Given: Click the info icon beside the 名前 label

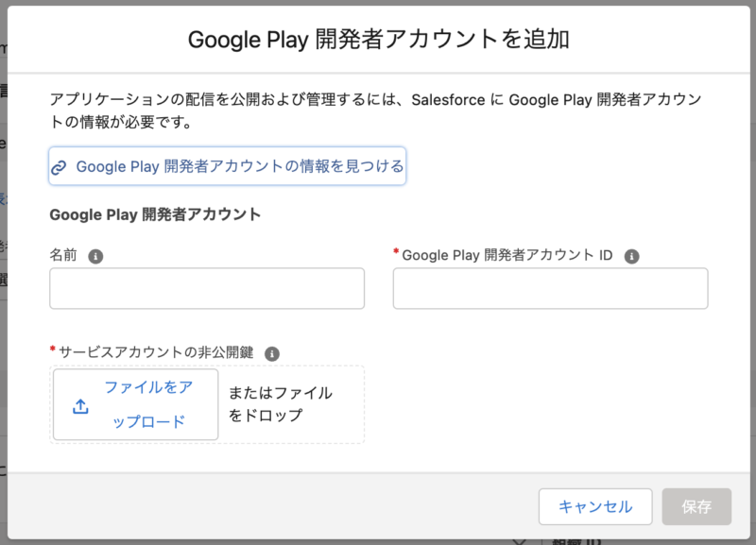Looking at the screenshot, I should (x=94, y=255).
